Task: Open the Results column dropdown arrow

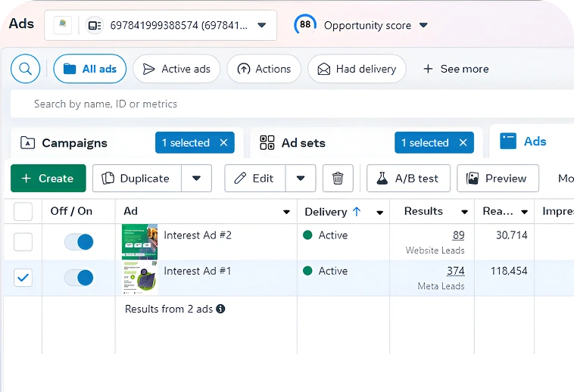Action: (x=464, y=212)
